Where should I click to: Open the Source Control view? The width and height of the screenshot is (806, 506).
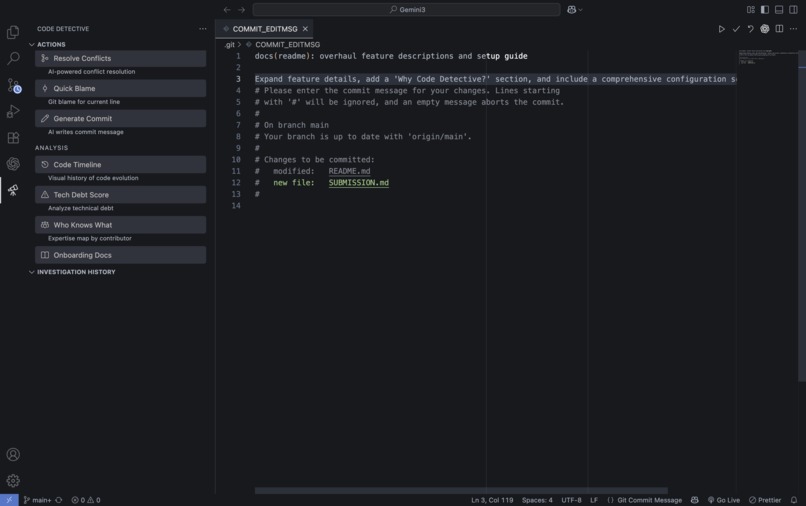tap(13, 85)
